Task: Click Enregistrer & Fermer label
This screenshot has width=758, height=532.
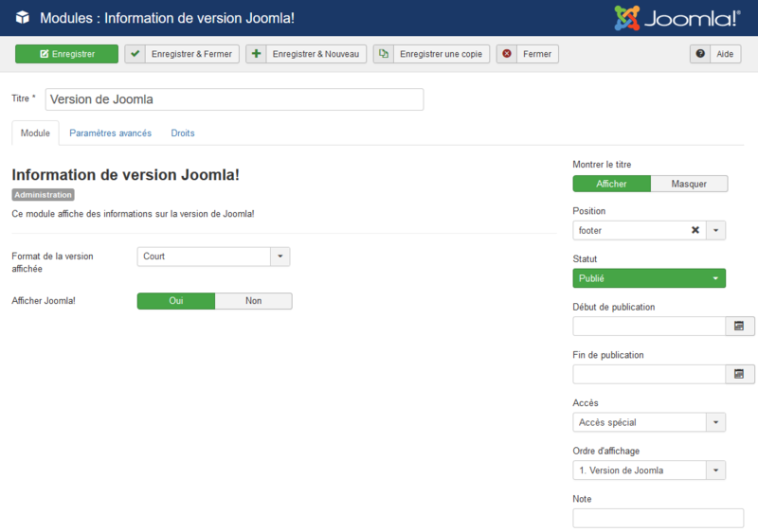Action: 191,54
